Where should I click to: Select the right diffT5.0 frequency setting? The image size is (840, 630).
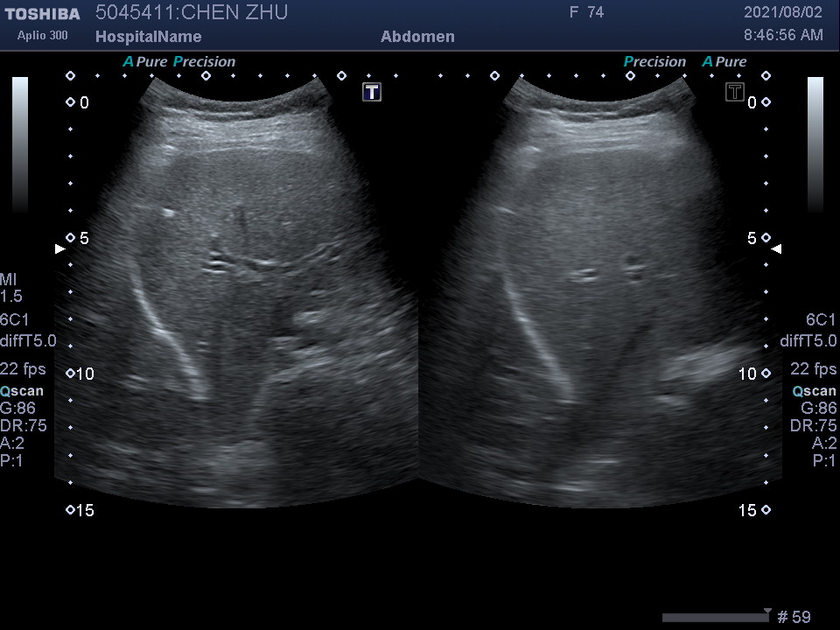click(808, 341)
